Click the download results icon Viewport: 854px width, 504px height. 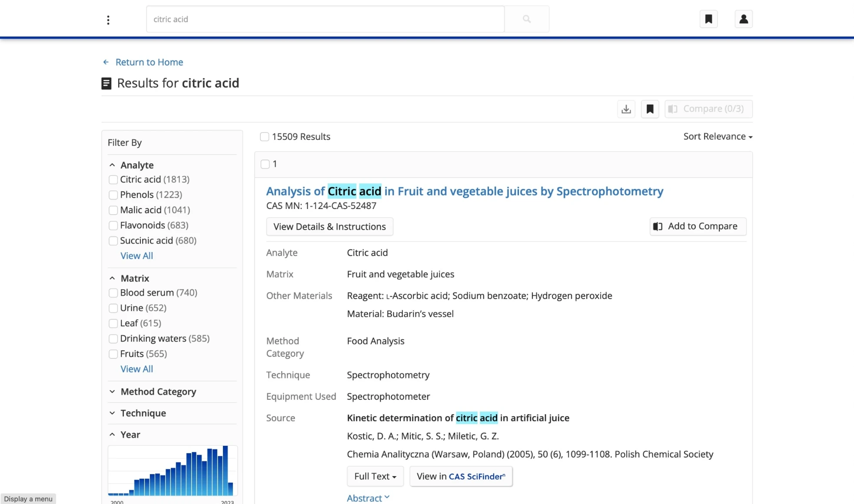[x=626, y=109]
